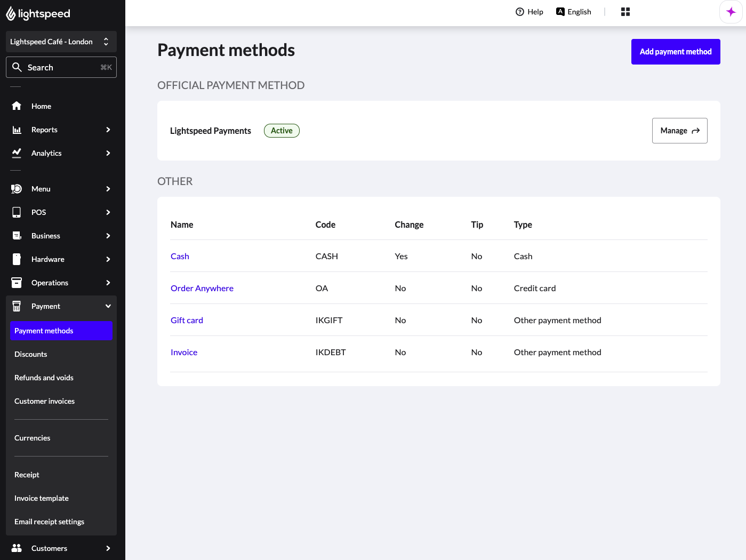Click the Home house icon
746x560 pixels.
click(x=17, y=106)
